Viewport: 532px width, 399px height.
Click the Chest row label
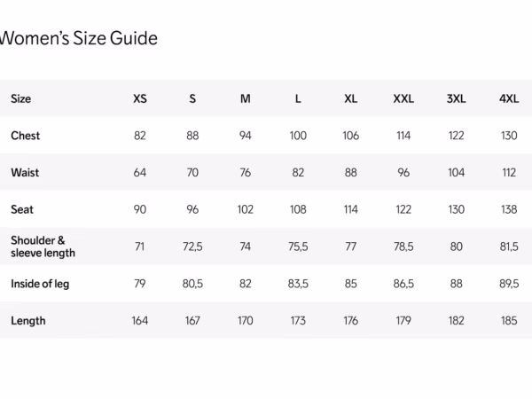pos(26,136)
